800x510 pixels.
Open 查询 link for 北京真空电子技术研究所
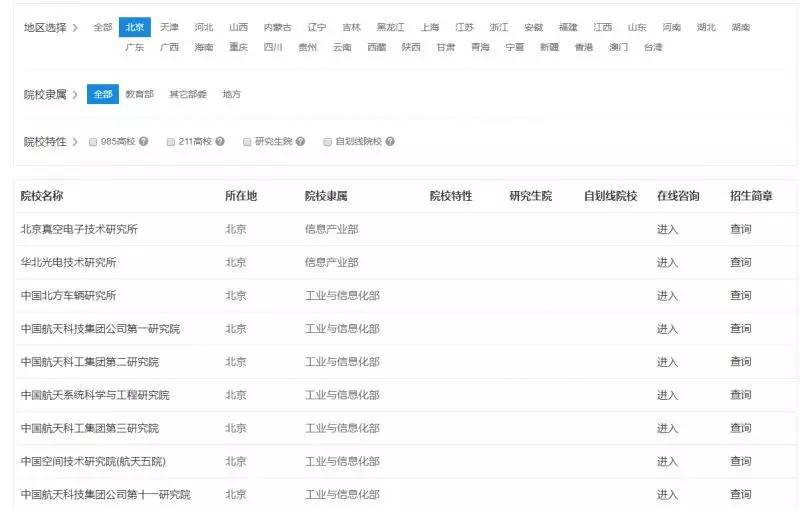[740, 229]
